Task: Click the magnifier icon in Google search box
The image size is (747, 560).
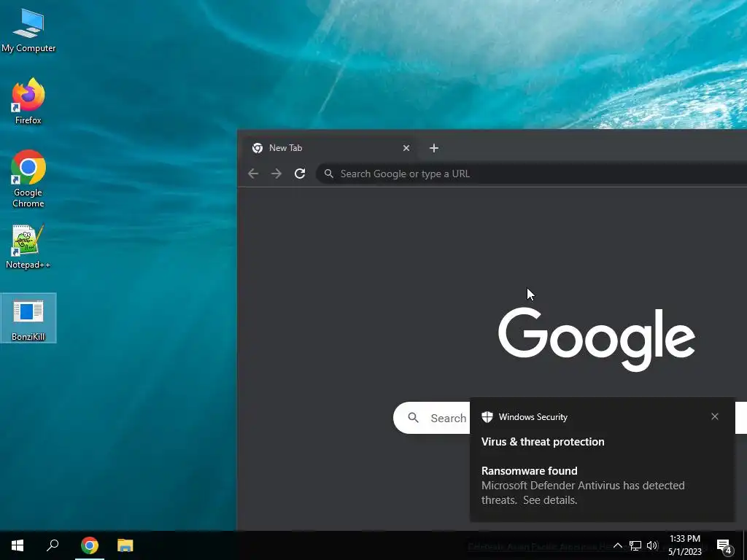Action: 413,418
